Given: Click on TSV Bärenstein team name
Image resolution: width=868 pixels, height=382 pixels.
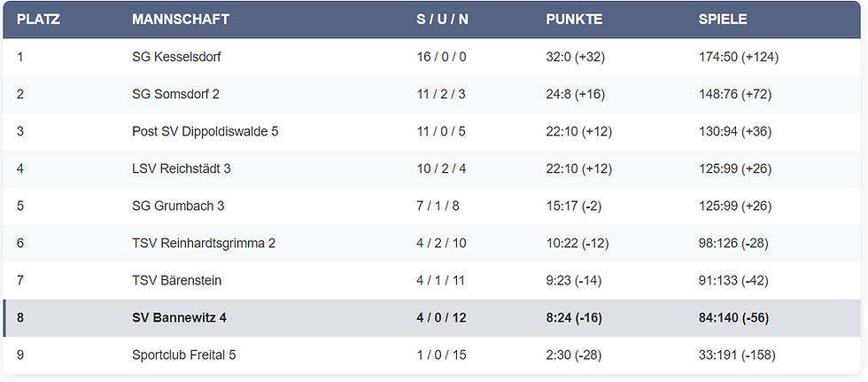Looking at the screenshot, I should click(176, 281).
